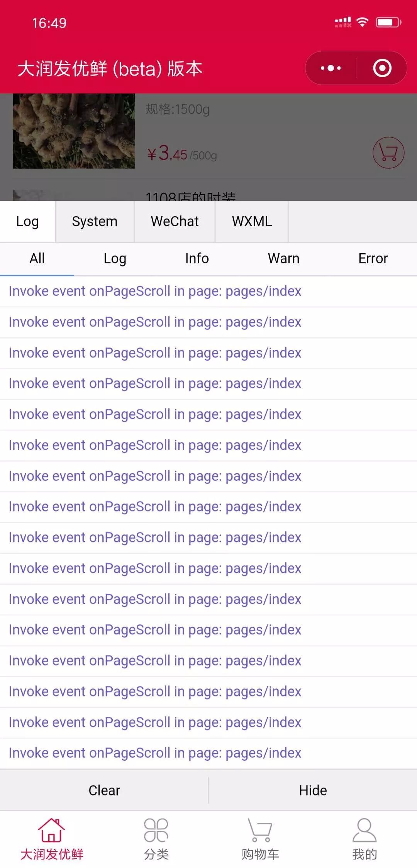Viewport: 417px width, 868px height.
Task: Tap the mini program close circle icon
Action: (x=382, y=68)
